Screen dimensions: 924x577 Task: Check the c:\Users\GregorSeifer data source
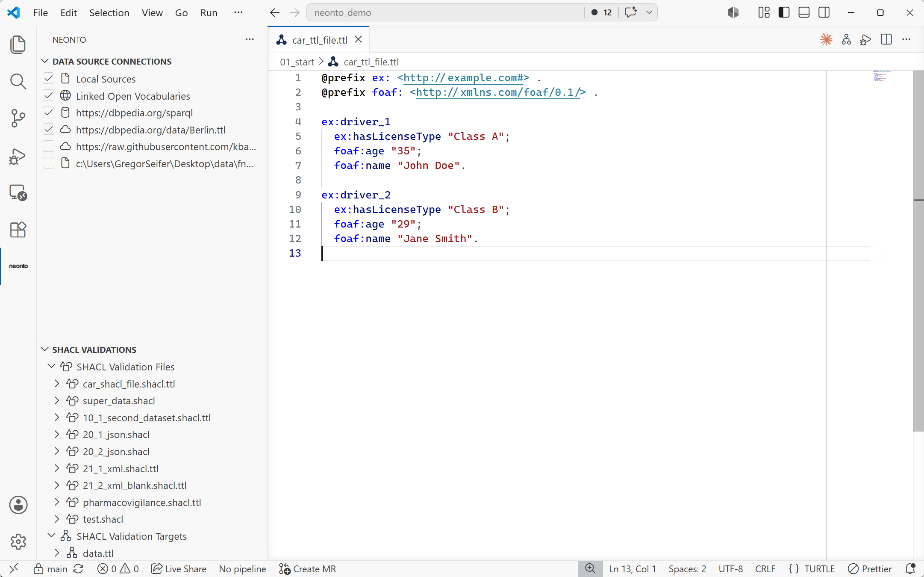point(49,163)
